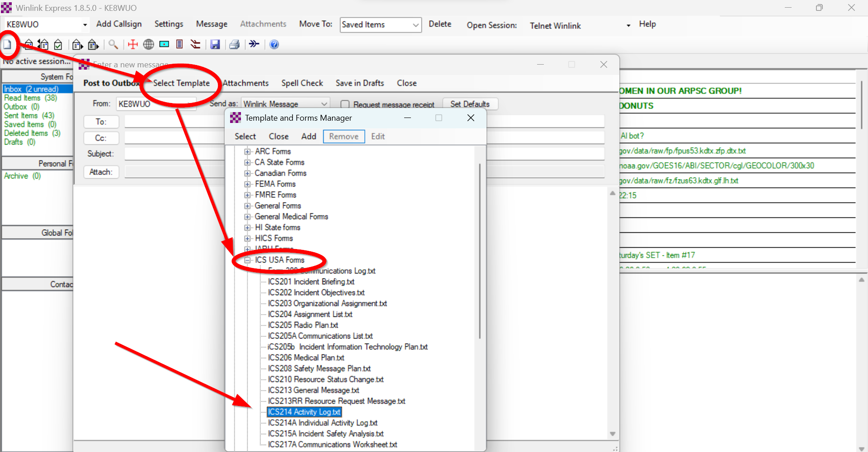Open the Telnet Winlink session dropdown arrow

628,26
